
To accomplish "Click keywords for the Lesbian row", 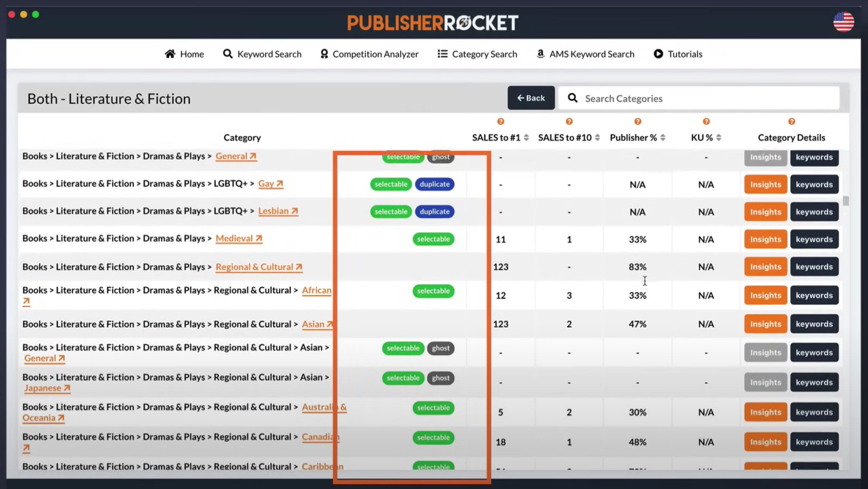I will [814, 212].
